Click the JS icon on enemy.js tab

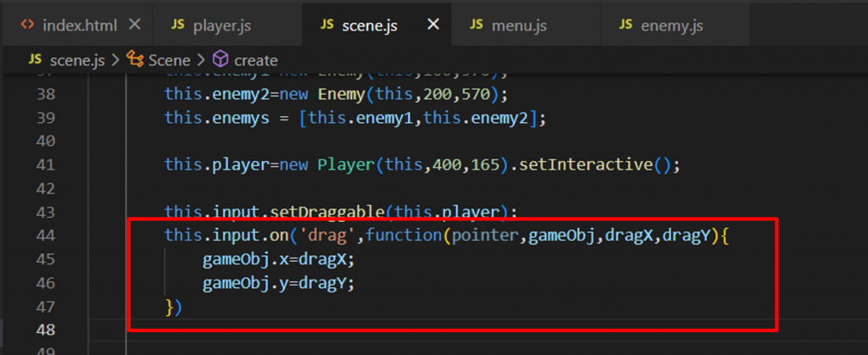click(626, 25)
